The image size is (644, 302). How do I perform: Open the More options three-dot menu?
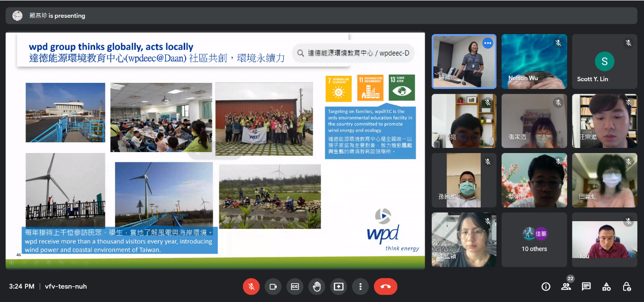[x=360, y=286]
